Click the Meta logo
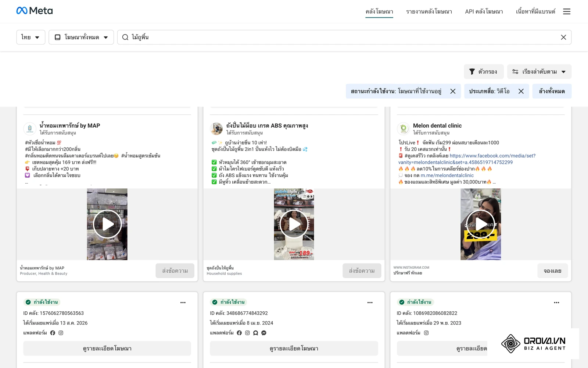588x368 pixels. point(35,11)
